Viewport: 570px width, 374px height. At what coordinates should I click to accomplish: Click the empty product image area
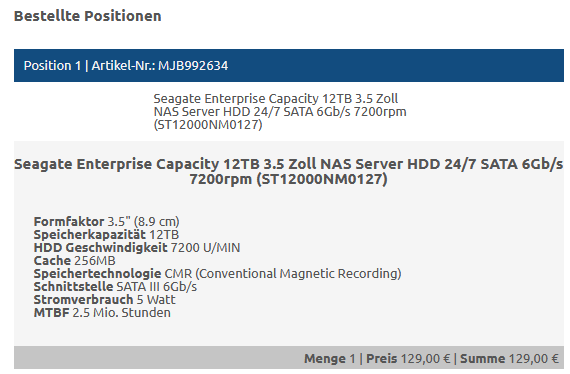(84, 112)
